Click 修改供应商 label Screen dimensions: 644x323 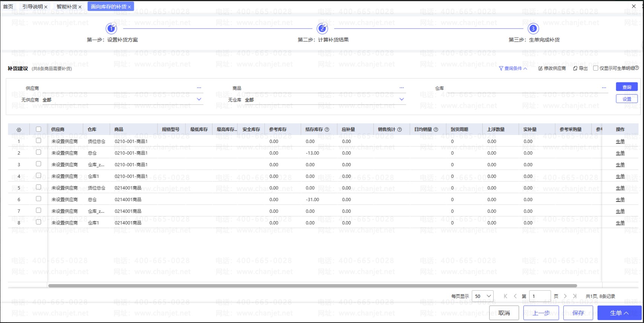click(555, 68)
